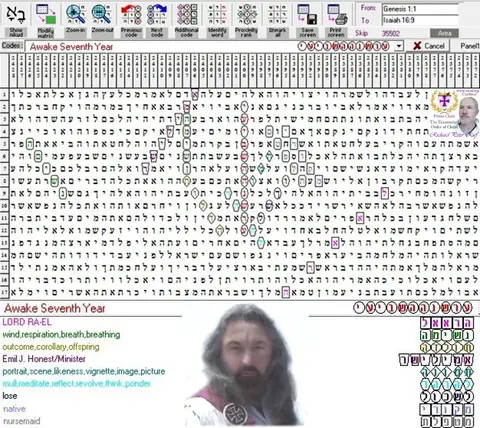
Task: Click the bald man photo in matrix corner
Action: [468, 115]
